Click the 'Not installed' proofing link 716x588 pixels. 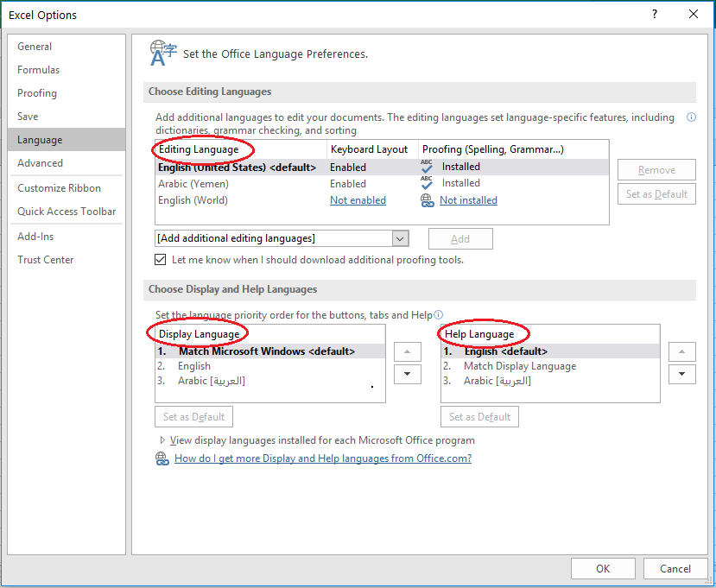tap(468, 200)
